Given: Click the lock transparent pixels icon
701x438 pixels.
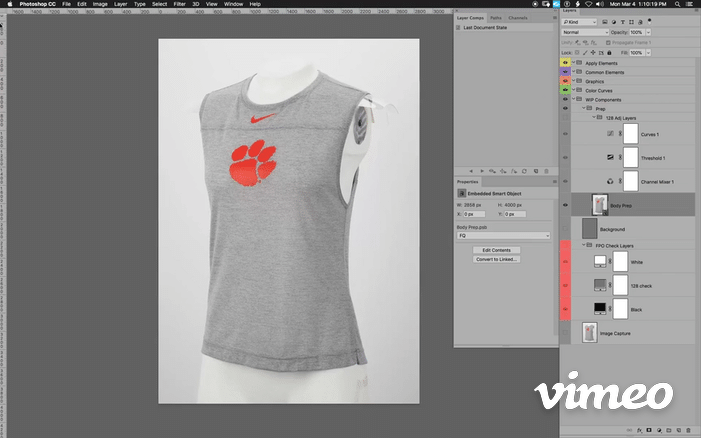Looking at the screenshot, I should point(577,53).
